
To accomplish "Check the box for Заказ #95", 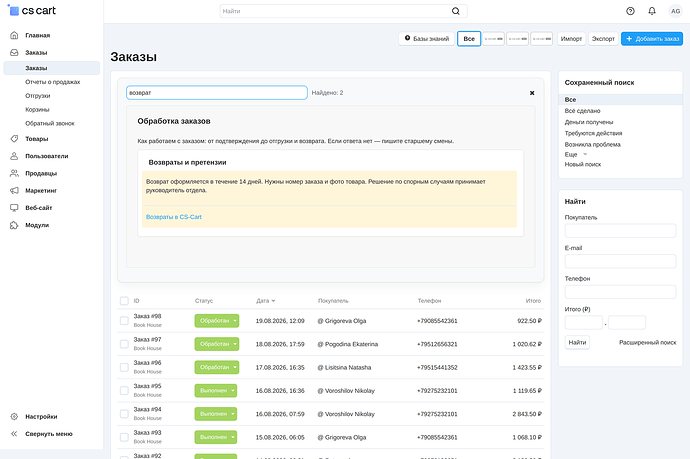I will [x=124, y=390].
